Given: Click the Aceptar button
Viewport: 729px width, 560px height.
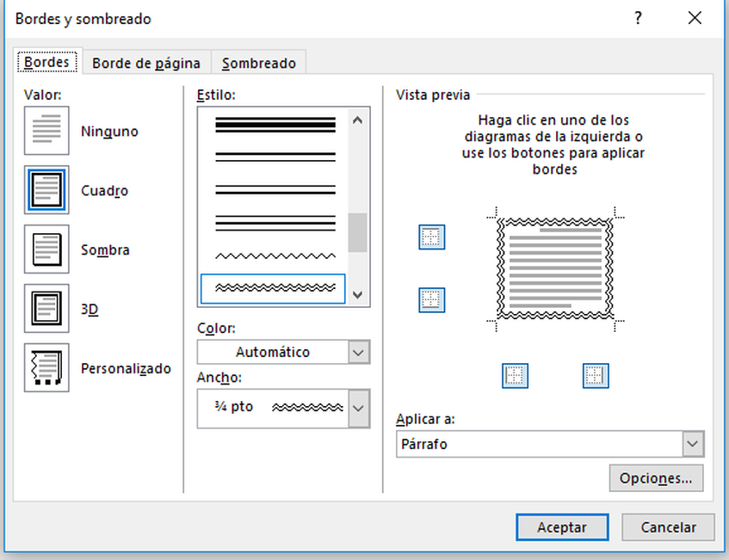Looking at the screenshot, I should [x=562, y=527].
